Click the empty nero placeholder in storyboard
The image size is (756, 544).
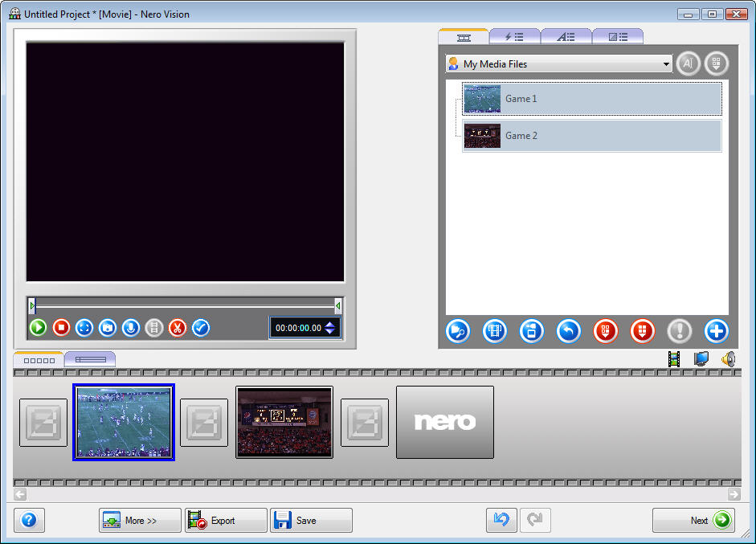[445, 423]
